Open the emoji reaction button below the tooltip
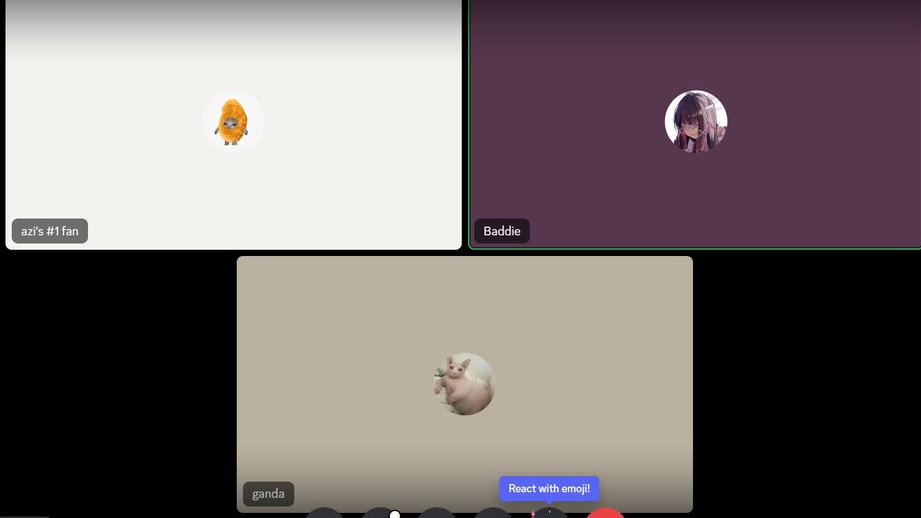This screenshot has width=921, height=518. click(x=549, y=514)
